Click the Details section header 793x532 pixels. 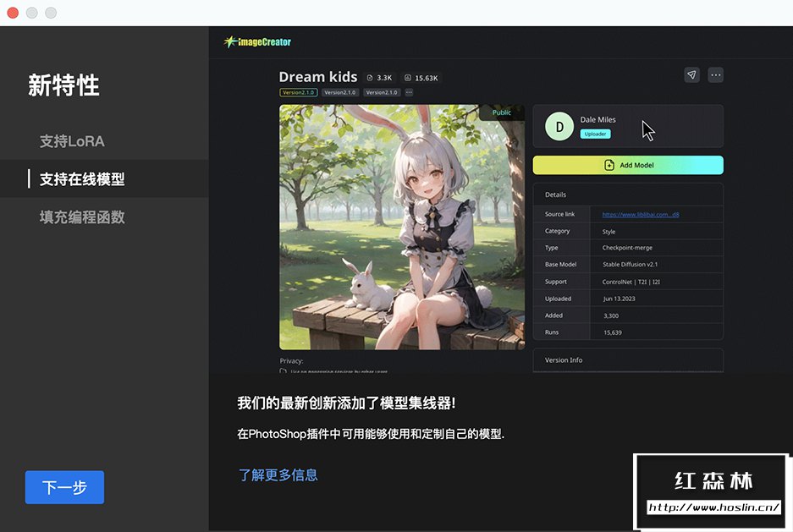(555, 195)
